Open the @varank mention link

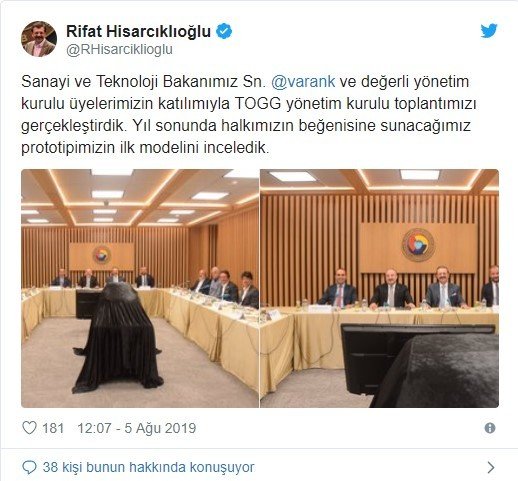click(x=303, y=82)
